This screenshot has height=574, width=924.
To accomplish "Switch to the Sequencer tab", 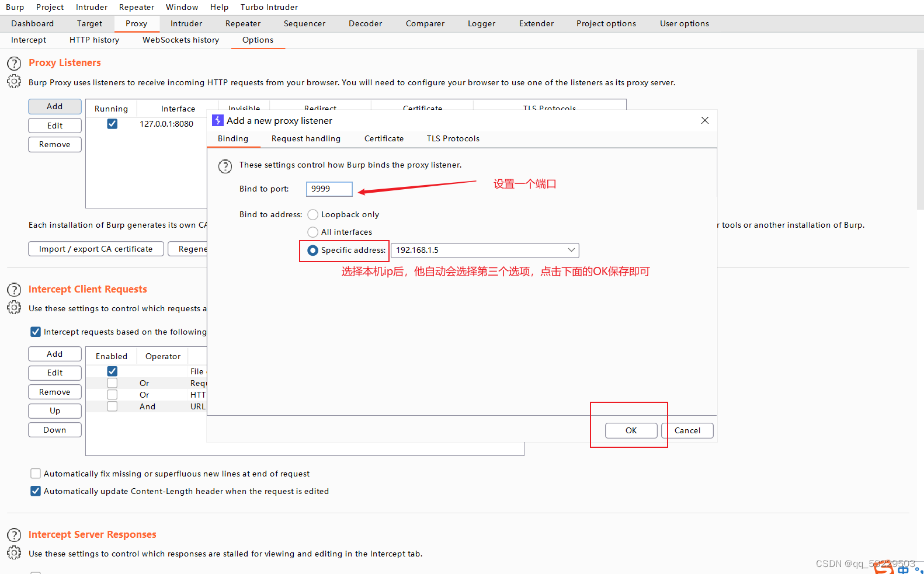I will [304, 23].
